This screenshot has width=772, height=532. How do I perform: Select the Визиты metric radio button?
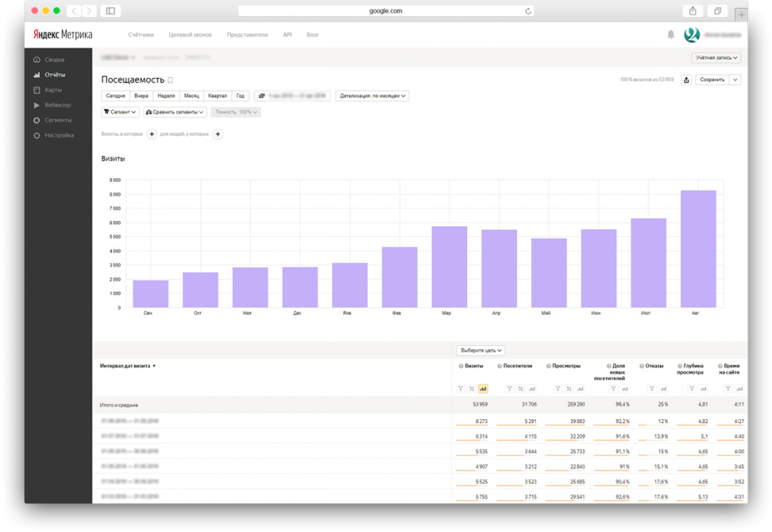tap(461, 366)
